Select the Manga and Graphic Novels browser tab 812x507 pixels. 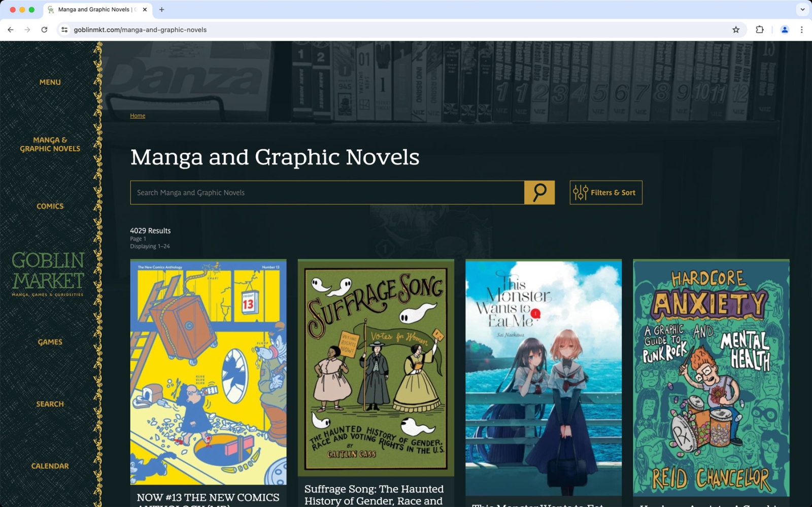[97, 10]
